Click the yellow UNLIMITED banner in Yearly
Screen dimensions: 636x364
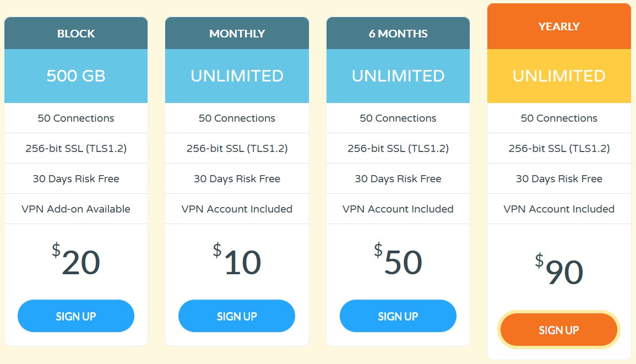click(559, 76)
